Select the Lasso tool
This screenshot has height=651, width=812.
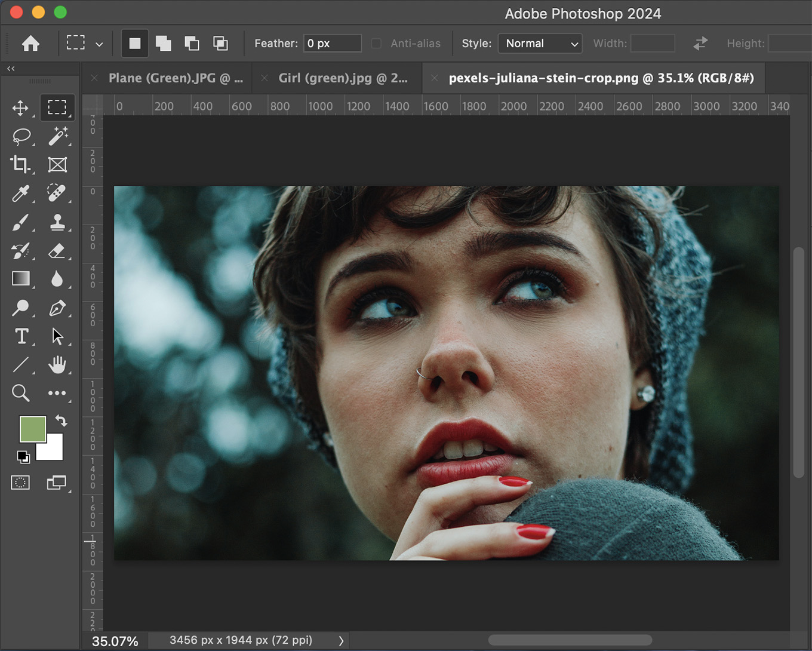pos(21,136)
